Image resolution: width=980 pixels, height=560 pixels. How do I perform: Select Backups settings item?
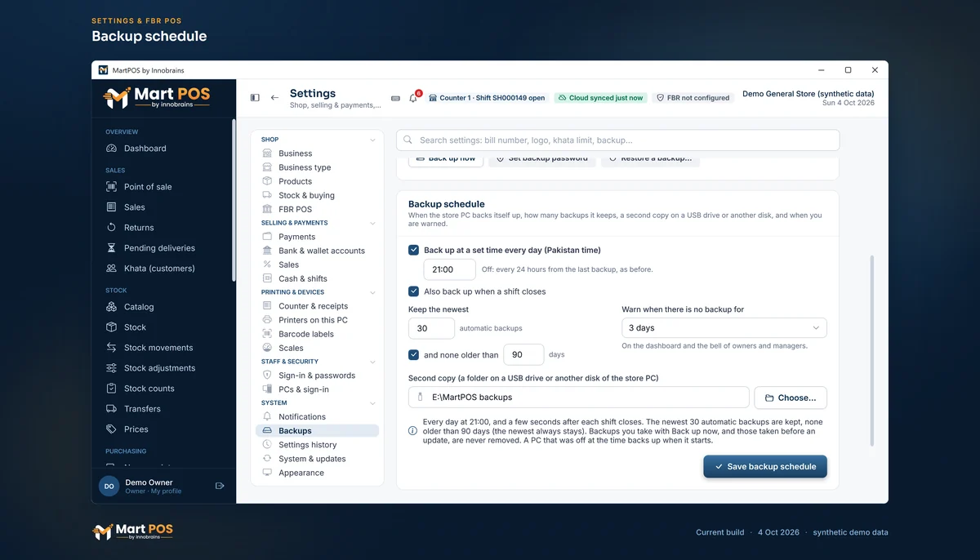[317, 431]
